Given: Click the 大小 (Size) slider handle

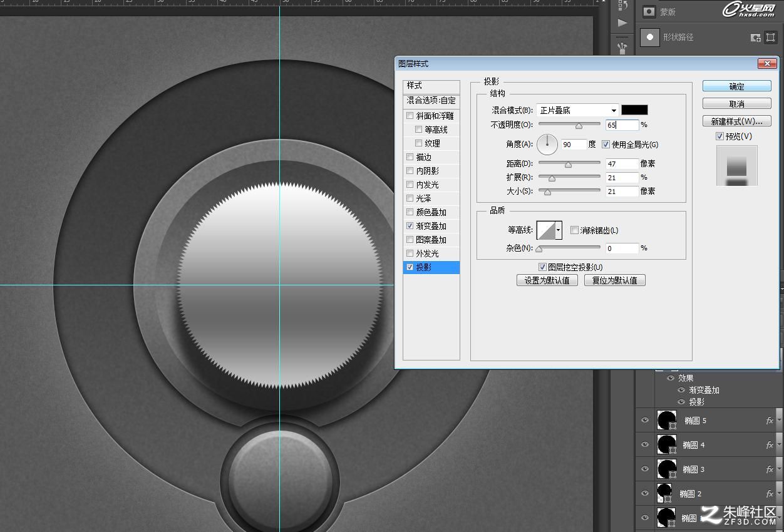Looking at the screenshot, I should pos(547,192).
